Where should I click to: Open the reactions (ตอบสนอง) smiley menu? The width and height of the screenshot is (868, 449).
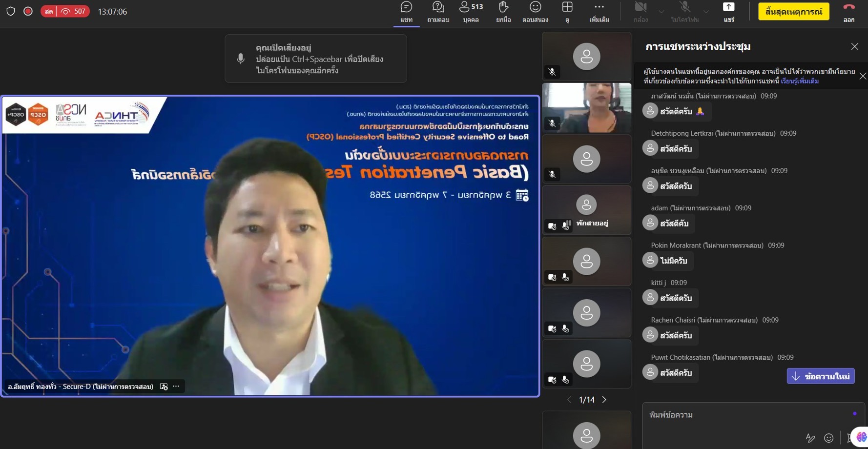click(x=535, y=12)
